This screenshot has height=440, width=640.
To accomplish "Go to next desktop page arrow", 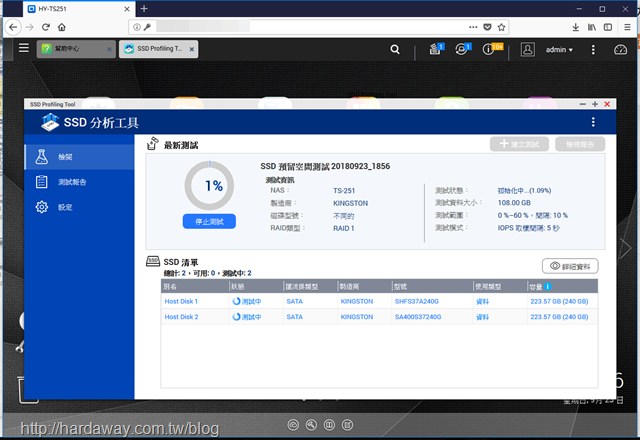I will tap(625, 247).
